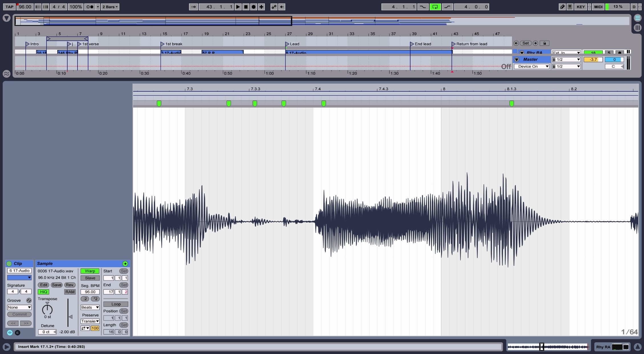Jump to the 1st break locator
Screen dimensions: 644x354
coord(171,44)
